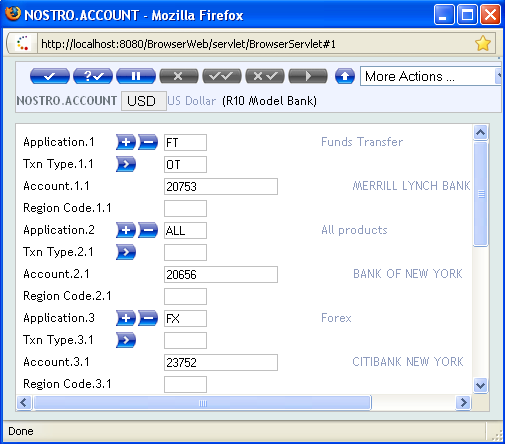Click the Txn Type.1.1 field containing OT

[x=185, y=164]
